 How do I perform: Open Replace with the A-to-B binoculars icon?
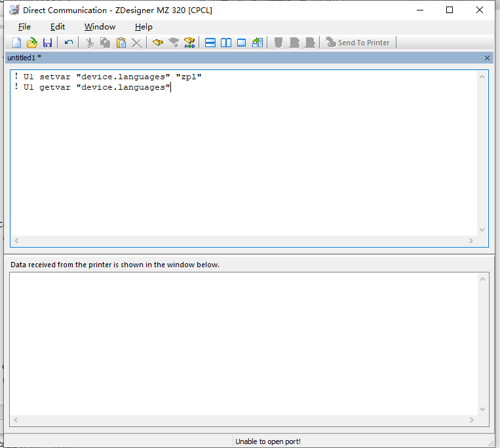[x=189, y=43]
